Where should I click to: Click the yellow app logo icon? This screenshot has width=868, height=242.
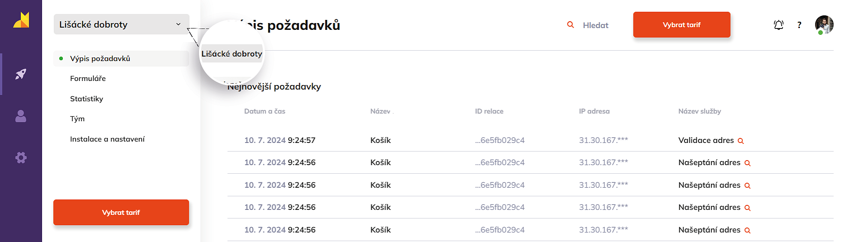point(21,20)
